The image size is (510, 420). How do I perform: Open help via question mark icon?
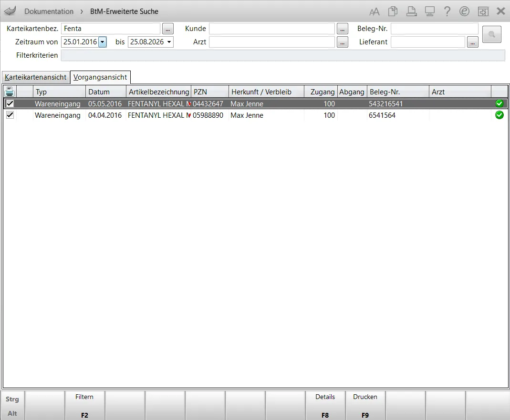[x=447, y=11]
